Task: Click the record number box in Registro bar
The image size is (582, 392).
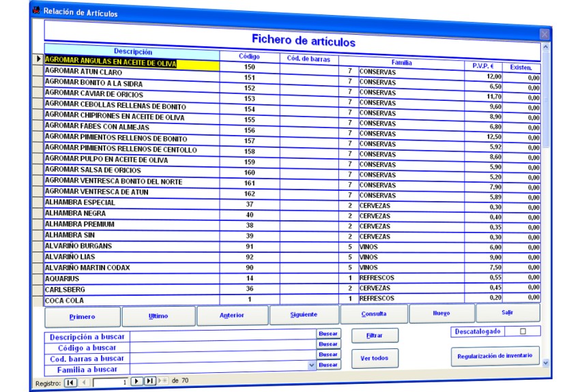Action: tap(111, 382)
